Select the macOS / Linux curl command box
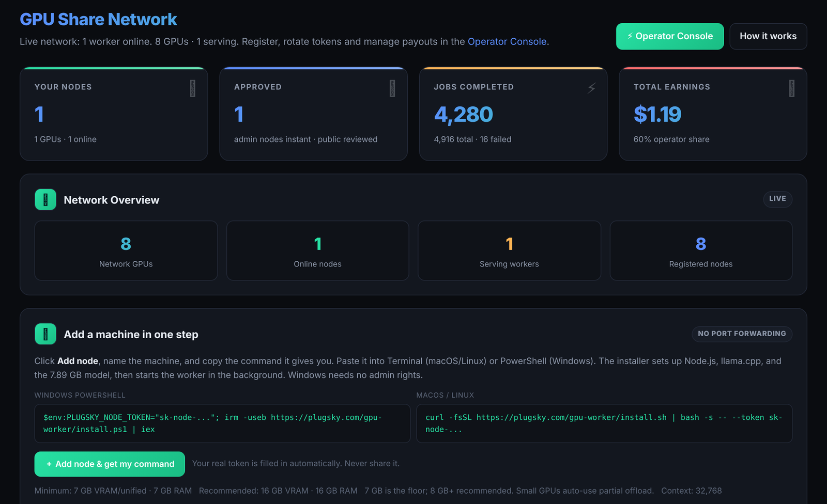This screenshot has width=827, height=504. 604,423
